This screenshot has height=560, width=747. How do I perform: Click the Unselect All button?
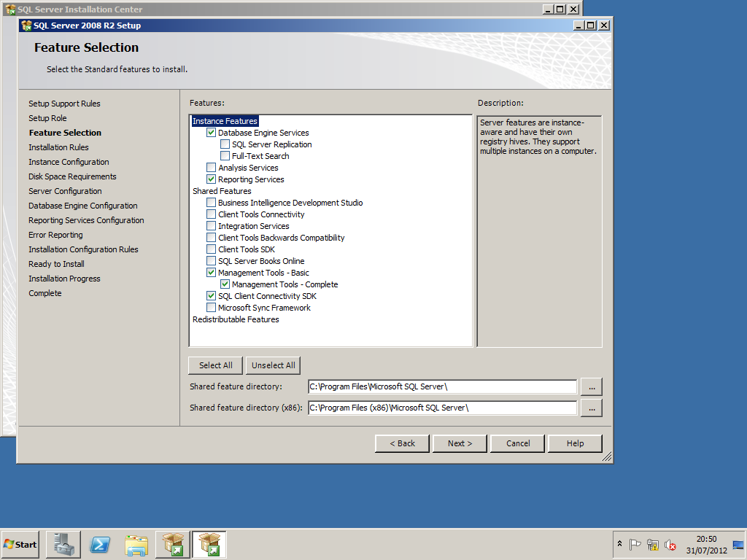pyautogui.click(x=274, y=365)
